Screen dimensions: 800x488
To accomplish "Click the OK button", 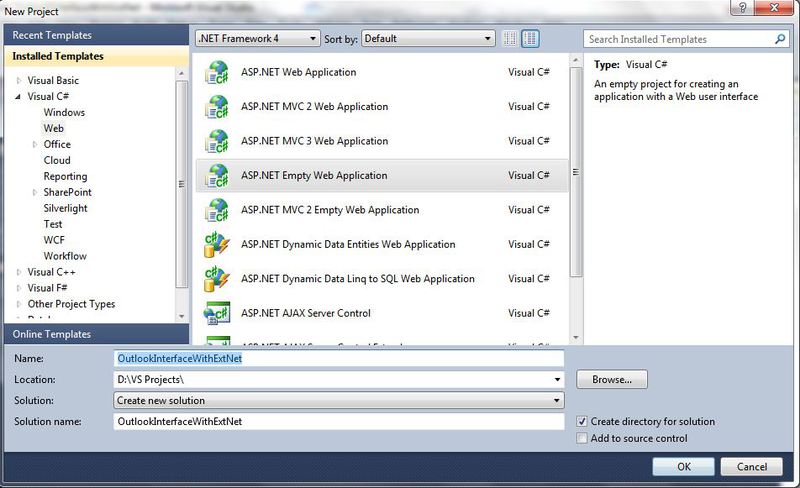I will click(683, 467).
